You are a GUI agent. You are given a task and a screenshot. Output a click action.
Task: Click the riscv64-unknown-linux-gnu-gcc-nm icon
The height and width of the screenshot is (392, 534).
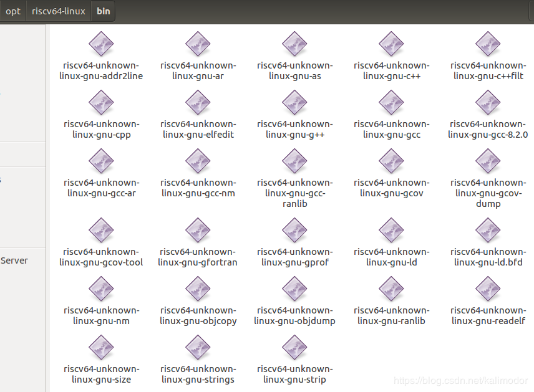198,161
